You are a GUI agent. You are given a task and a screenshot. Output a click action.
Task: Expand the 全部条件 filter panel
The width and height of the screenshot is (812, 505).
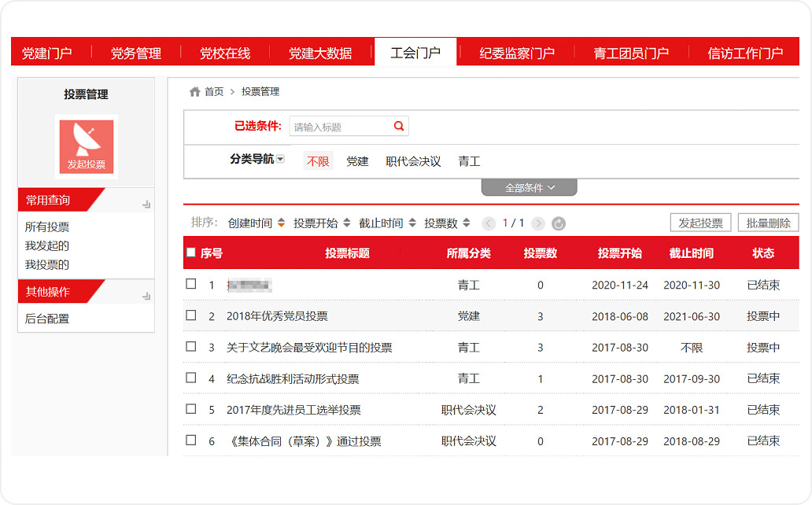coord(530,188)
